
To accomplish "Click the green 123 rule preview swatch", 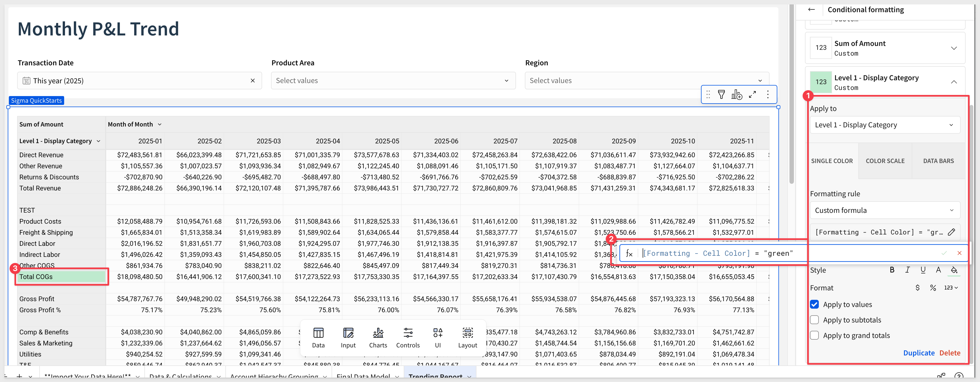I will [821, 82].
